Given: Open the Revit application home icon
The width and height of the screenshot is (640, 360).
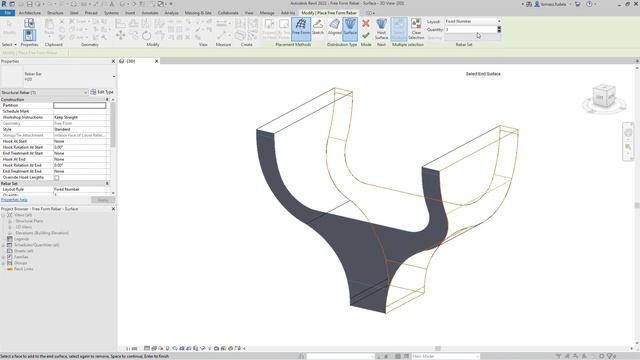Looking at the screenshot, I should tap(4, 4).
